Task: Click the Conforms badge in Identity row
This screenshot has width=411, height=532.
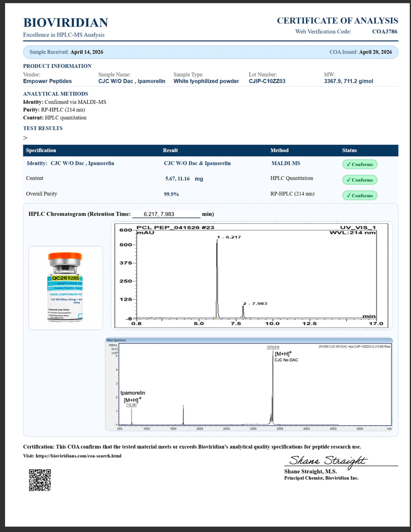Action: 360,164
